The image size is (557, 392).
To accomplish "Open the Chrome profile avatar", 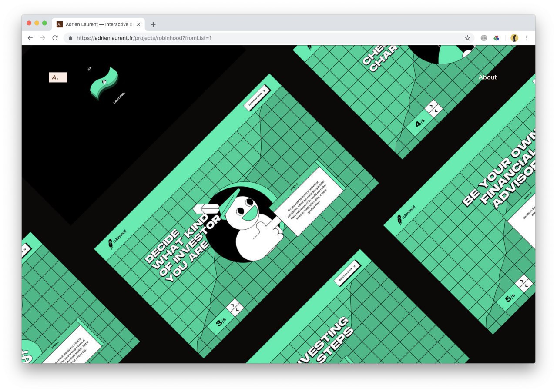I will coord(514,38).
